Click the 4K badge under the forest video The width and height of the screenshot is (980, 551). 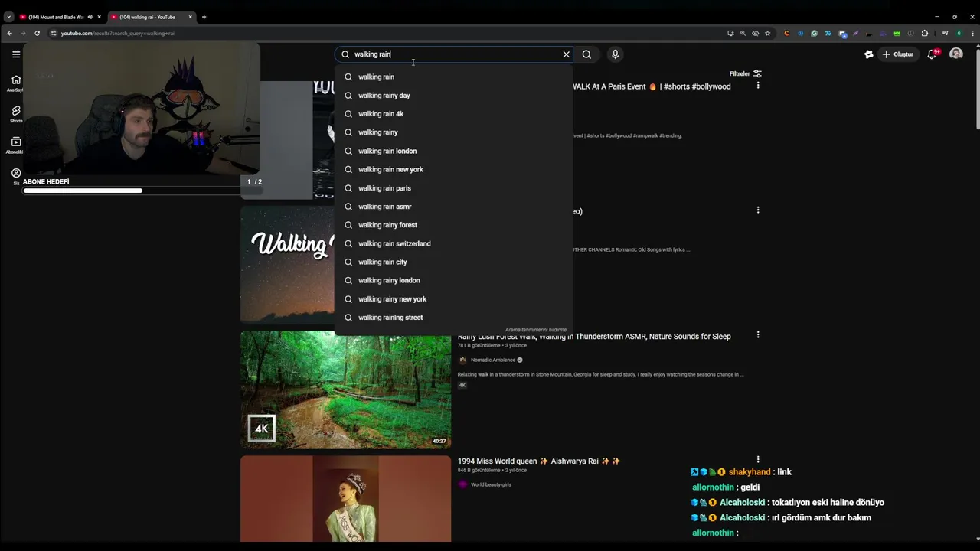[462, 385]
